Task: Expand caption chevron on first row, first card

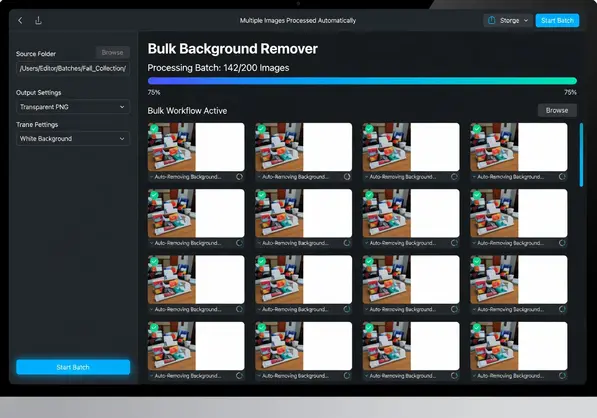Action: 152,177
